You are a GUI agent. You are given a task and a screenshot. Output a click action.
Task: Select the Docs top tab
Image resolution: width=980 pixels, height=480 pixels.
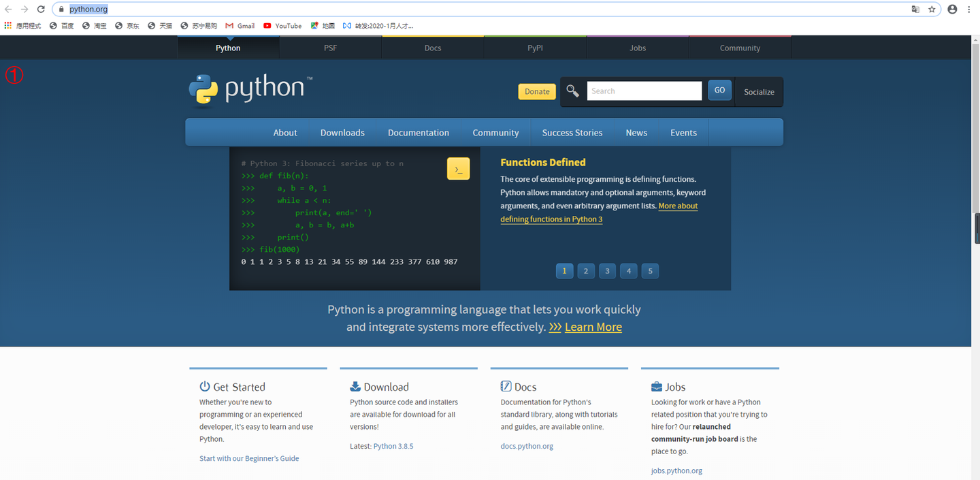point(433,48)
